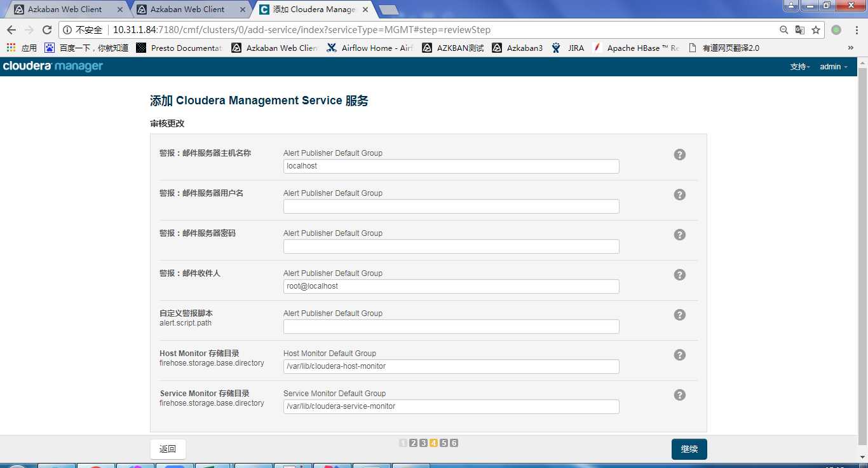The image size is (868, 468).
Task: Show help for 警报：邮件收件人
Action: coord(680,275)
